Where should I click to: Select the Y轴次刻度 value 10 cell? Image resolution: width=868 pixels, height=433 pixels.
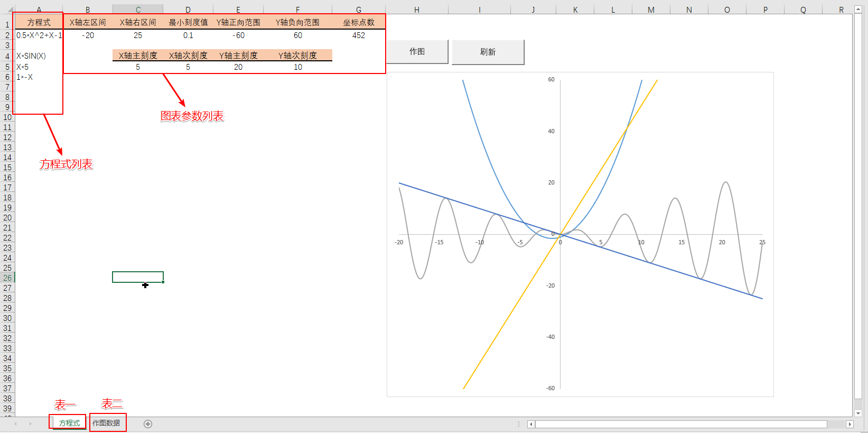click(x=298, y=67)
